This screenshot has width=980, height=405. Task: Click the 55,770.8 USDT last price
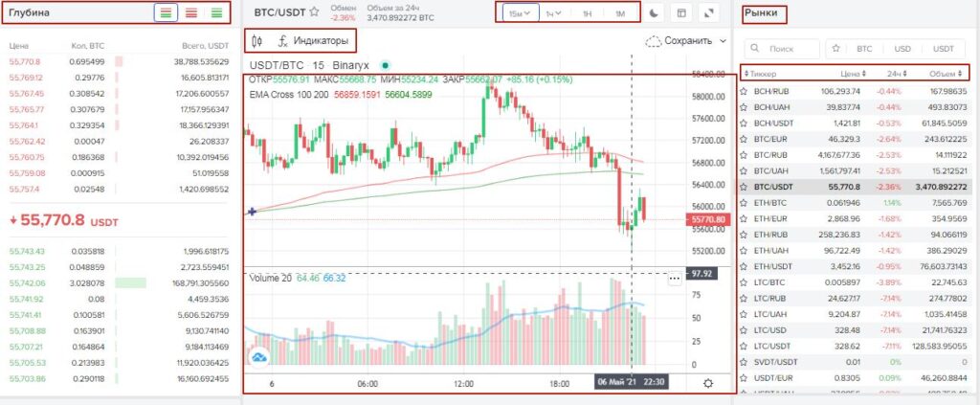click(64, 220)
